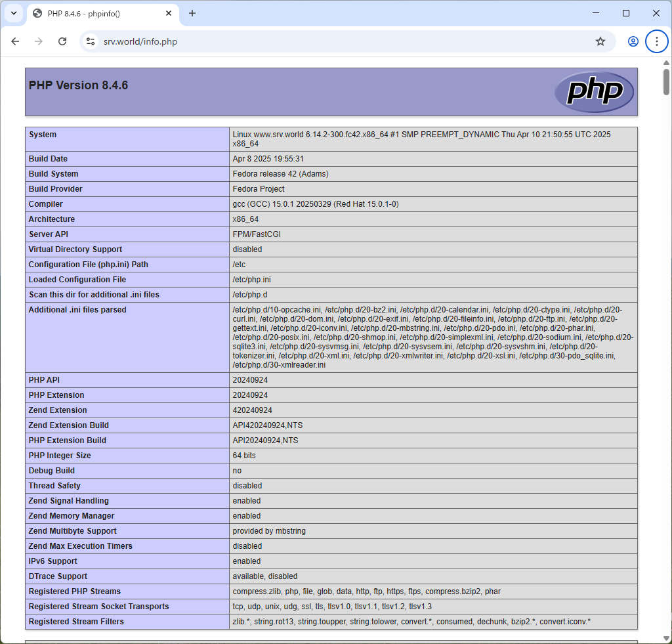The width and height of the screenshot is (672, 644).
Task: Click the 'Build Provider' label
Action: click(x=55, y=188)
